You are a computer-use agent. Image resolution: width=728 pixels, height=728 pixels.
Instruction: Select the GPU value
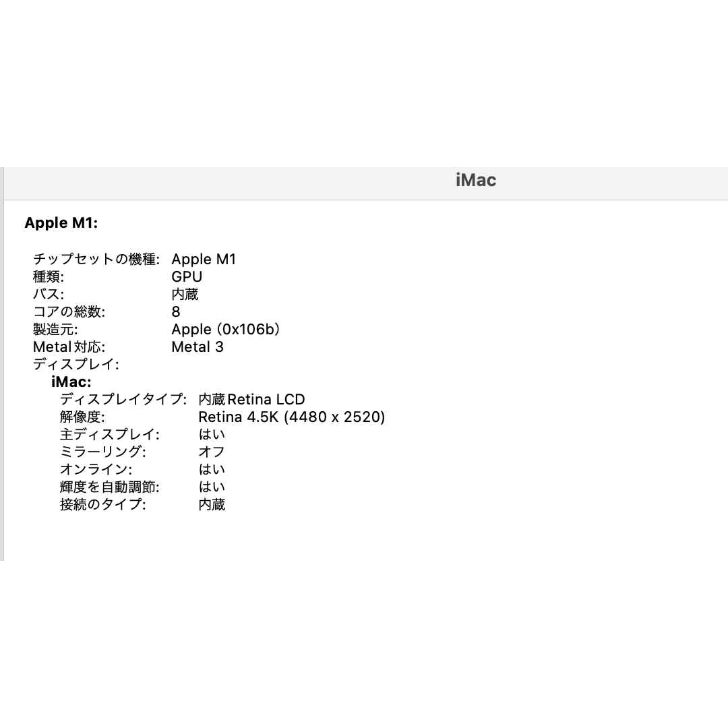point(187,277)
